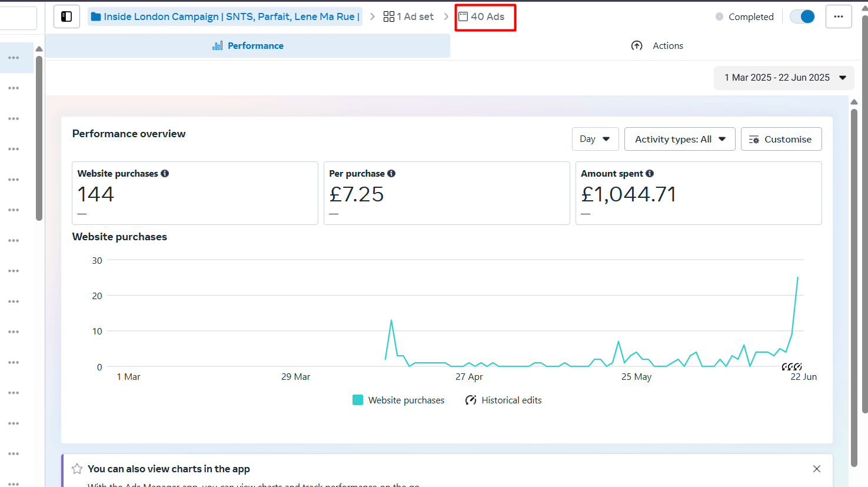Click the Actions upload arrow icon
868x487 pixels.
637,46
